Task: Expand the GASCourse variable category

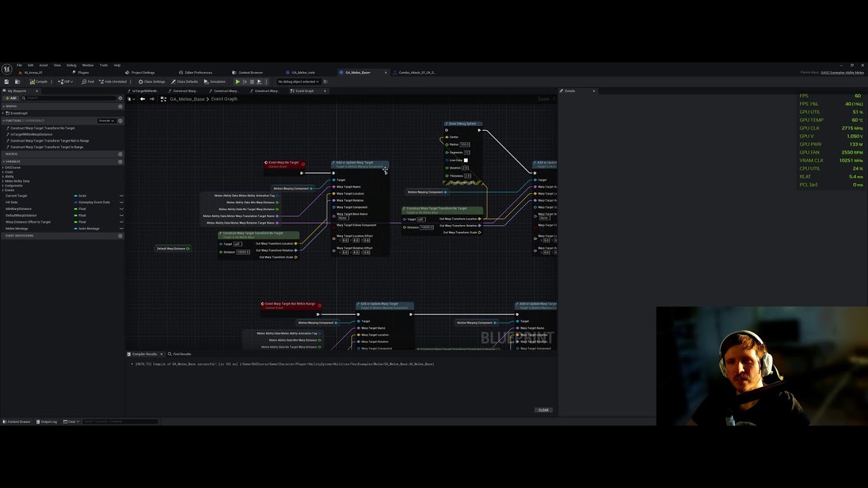Action: click(x=3, y=167)
